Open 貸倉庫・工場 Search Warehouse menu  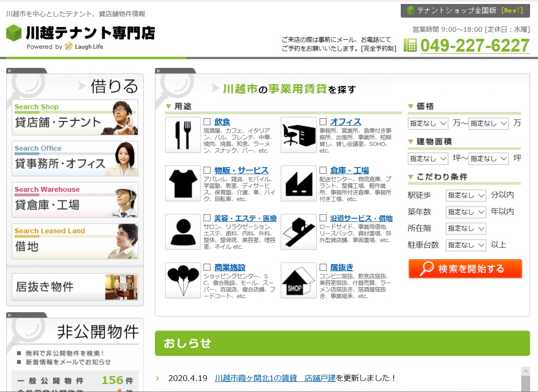[75, 200]
